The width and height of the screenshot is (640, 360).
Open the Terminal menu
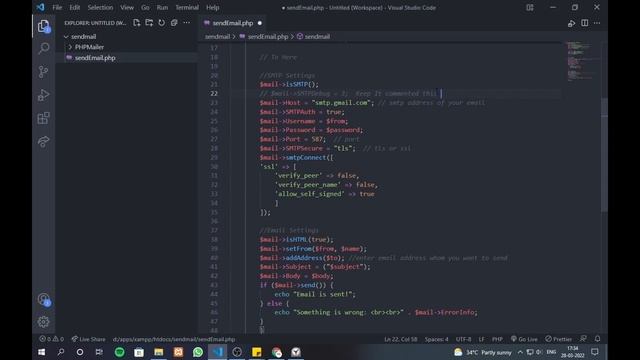(x=187, y=7)
